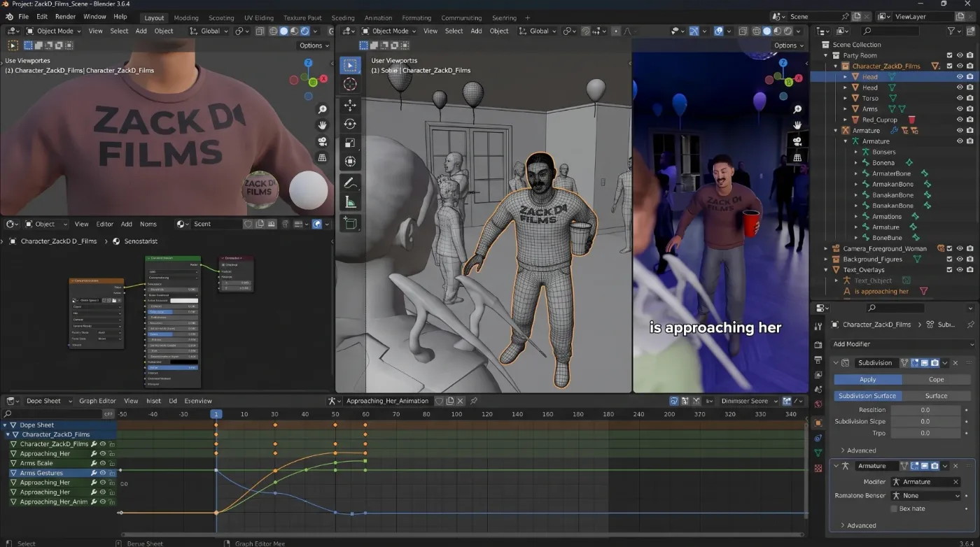Select the Scale tool in viewport toolbar
This screenshot has height=547, width=980.
click(351, 143)
